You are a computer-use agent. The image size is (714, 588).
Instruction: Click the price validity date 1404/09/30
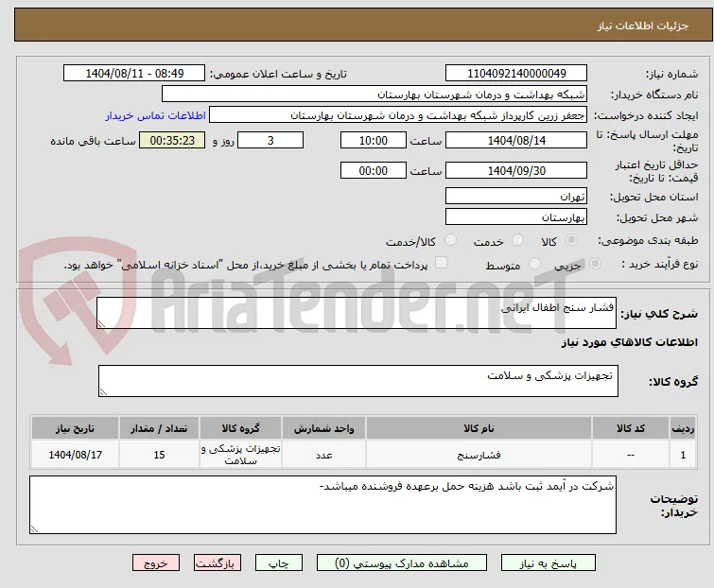[x=516, y=171]
